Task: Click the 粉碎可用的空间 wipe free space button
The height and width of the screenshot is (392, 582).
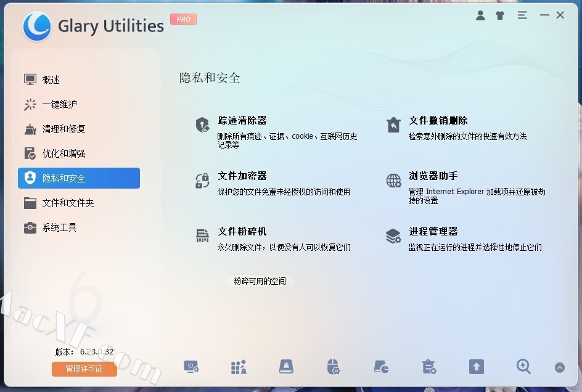Action: click(260, 281)
